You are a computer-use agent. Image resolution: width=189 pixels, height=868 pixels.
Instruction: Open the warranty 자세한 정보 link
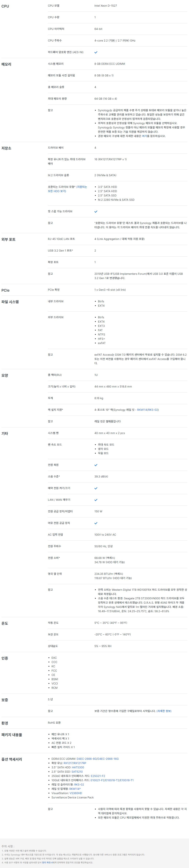tap(164, 711)
